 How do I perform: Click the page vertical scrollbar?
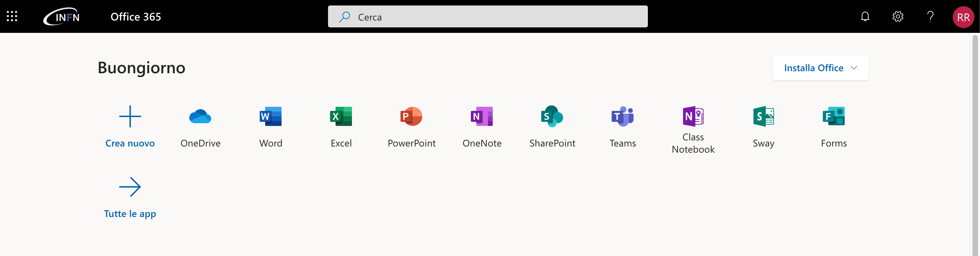[x=975, y=145]
